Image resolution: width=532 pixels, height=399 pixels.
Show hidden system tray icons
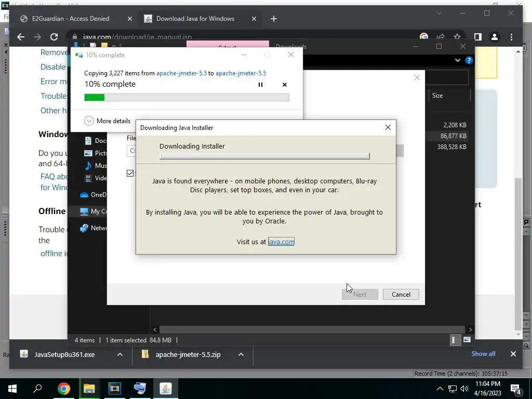point(440,389)
